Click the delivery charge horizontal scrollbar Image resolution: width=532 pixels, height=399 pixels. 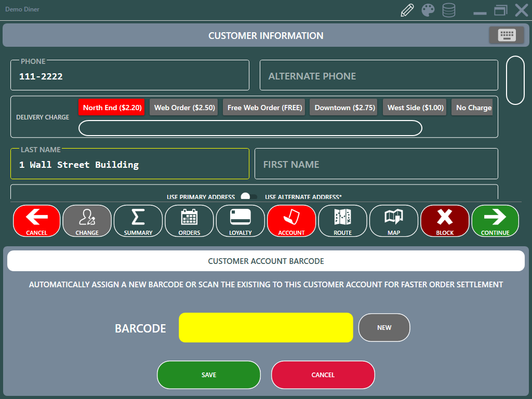click(x=250, y=128)
